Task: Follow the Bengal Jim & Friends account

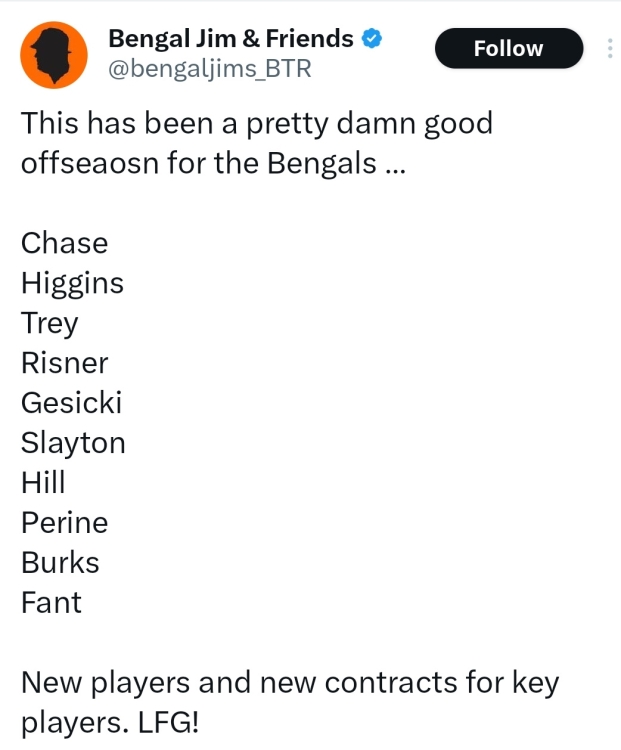Action: pos(509,48)
